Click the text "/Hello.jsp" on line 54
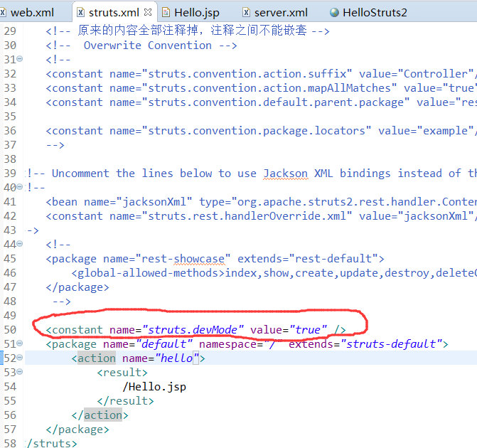477x448 pixels. pyautogui.click(x=154, y=387)
